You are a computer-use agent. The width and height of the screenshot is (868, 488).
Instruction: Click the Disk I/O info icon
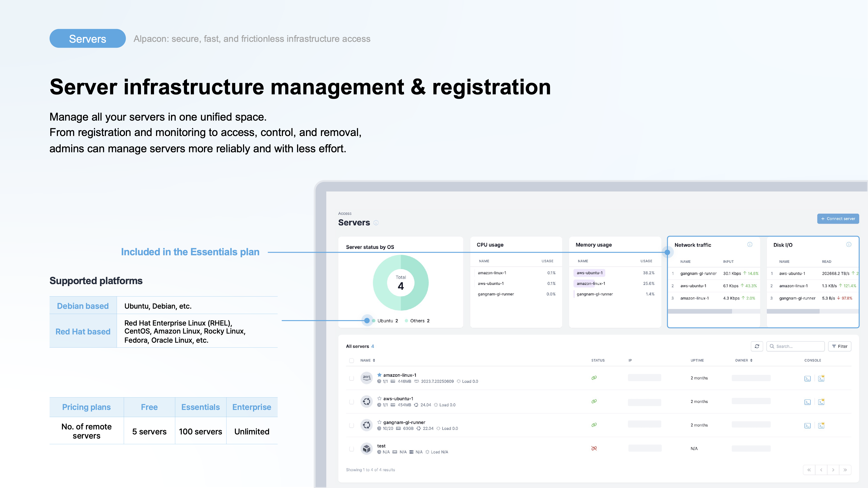click(x=849, y=244)
